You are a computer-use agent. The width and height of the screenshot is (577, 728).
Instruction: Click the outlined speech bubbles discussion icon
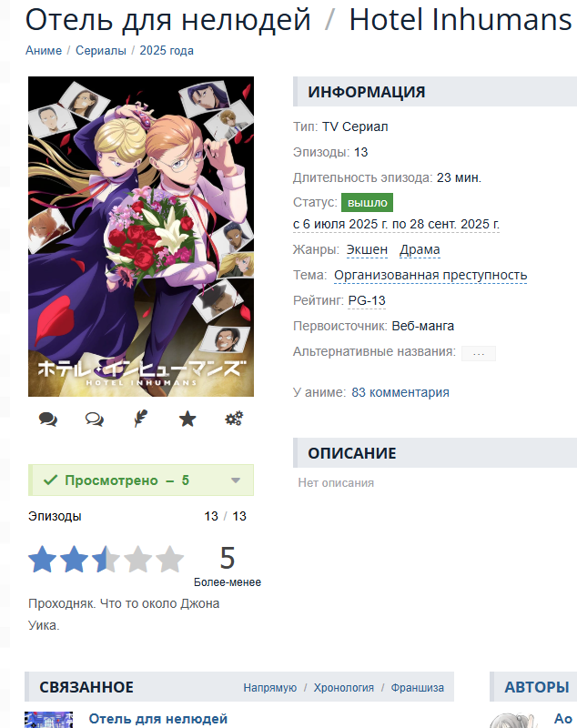(95, 420)
